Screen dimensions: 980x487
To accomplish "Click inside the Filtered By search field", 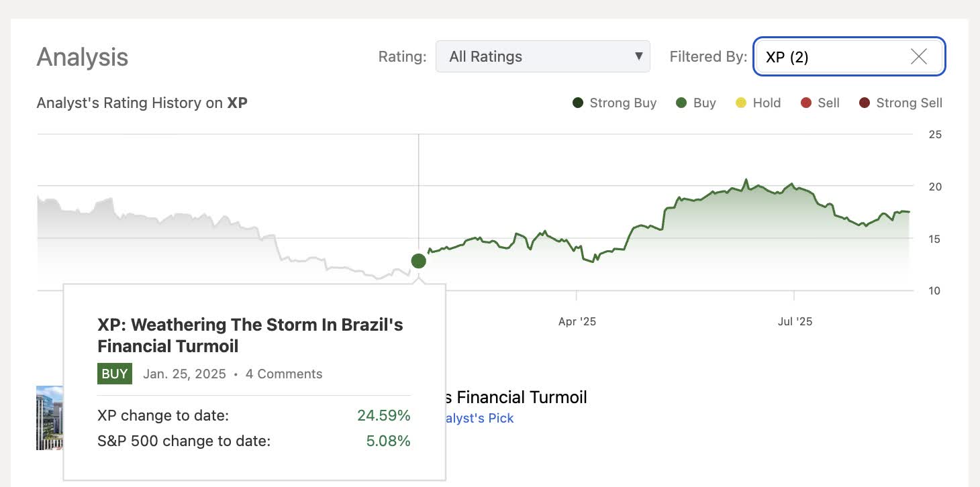I will pos(832,56).
